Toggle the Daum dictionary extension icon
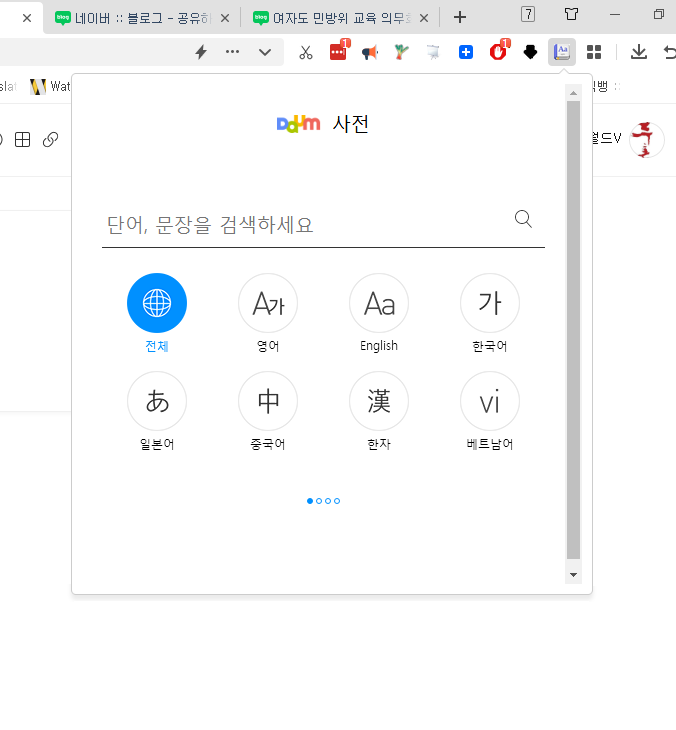Viewport: 676px width, 730px height. pos(562,52)
